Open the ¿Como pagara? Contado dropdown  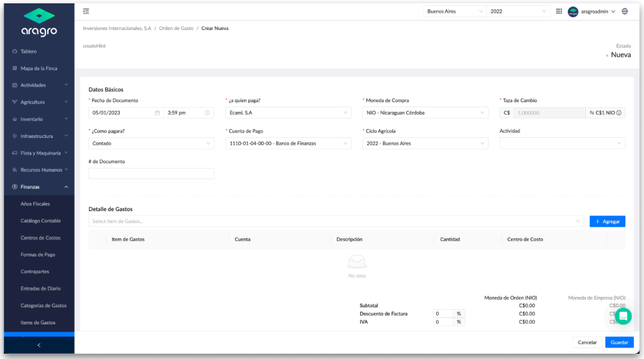pyautogui.click(x=151, y=143)
